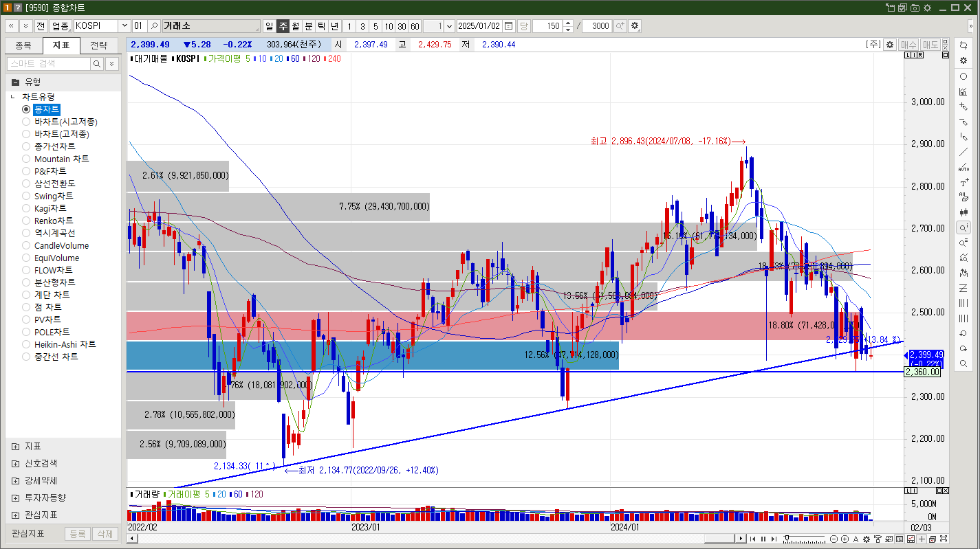Open chart settings gear in top toolbar
The width and height of the screenshot is (980, 549).
(634, 26)
